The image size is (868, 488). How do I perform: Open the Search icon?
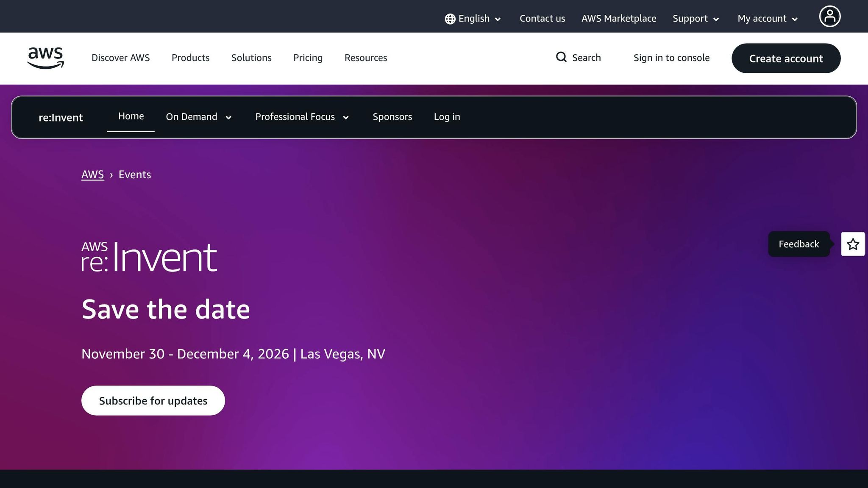pyautogui.click(x=561, y=57)
